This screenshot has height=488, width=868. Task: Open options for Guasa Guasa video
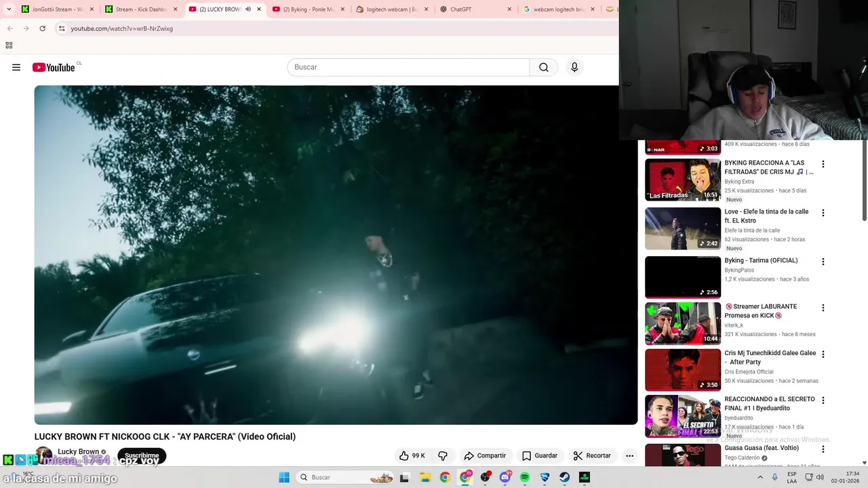tap(823, 449)
